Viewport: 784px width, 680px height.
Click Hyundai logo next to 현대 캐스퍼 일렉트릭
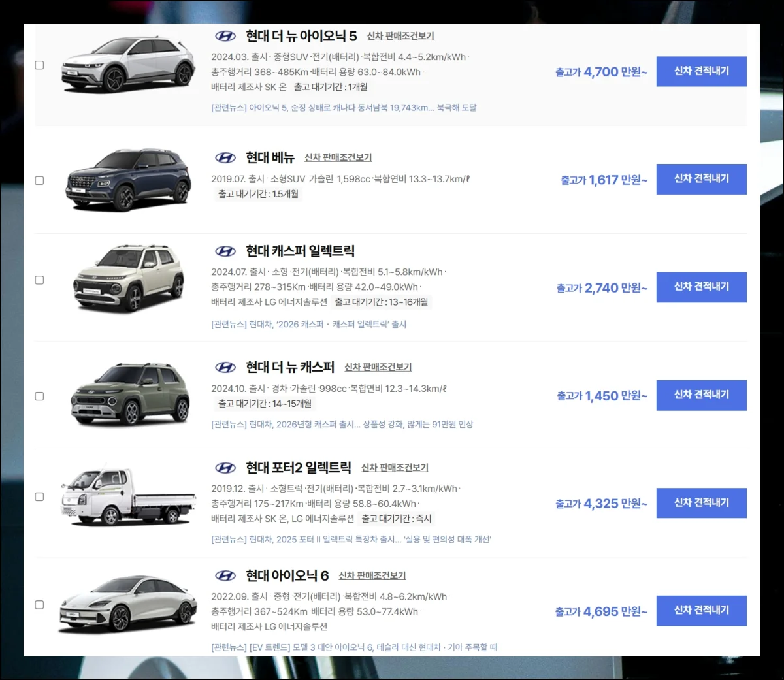pyautogui.click(x=225, y=251)
